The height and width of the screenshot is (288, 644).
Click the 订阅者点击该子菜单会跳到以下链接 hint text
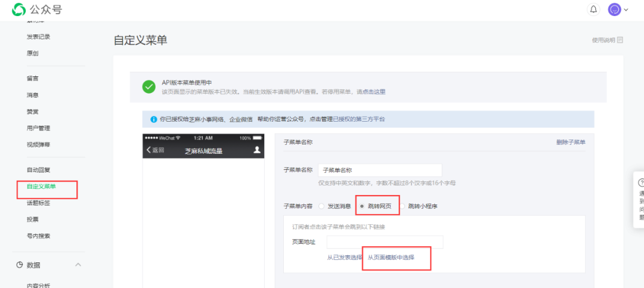click(339, 227)
